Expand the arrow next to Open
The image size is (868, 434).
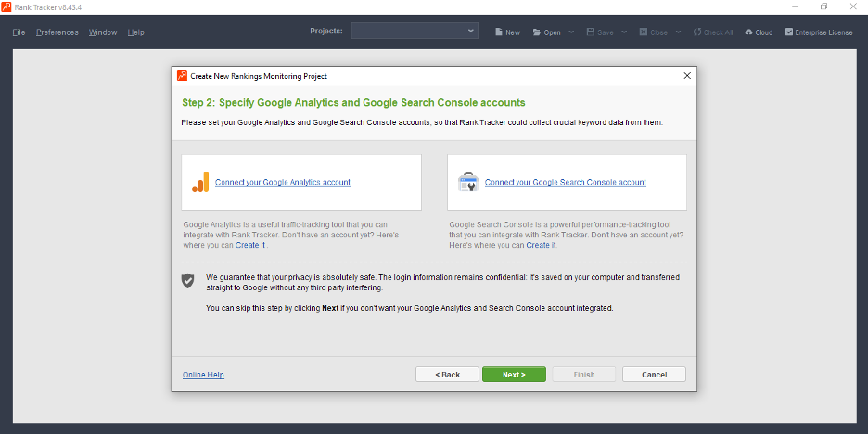pos(570,32)
